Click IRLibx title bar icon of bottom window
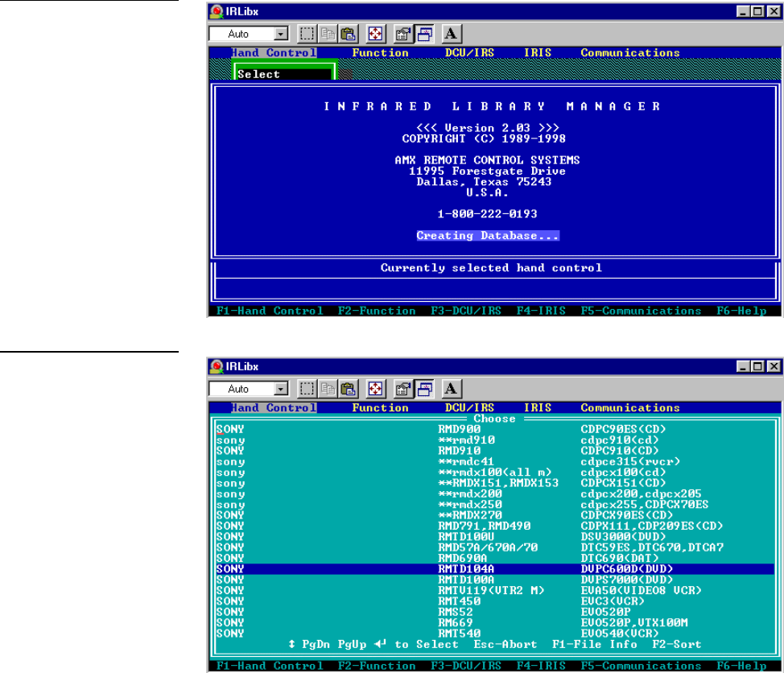Screen dimensions: 784x673 pyautogui.click(x=217, y=366)
